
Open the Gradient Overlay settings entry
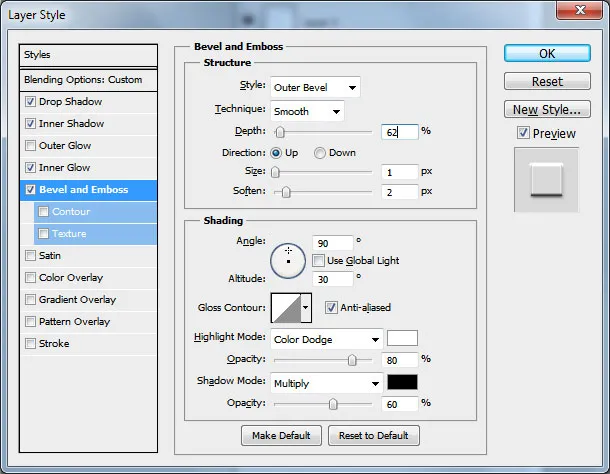click(77, 300)
